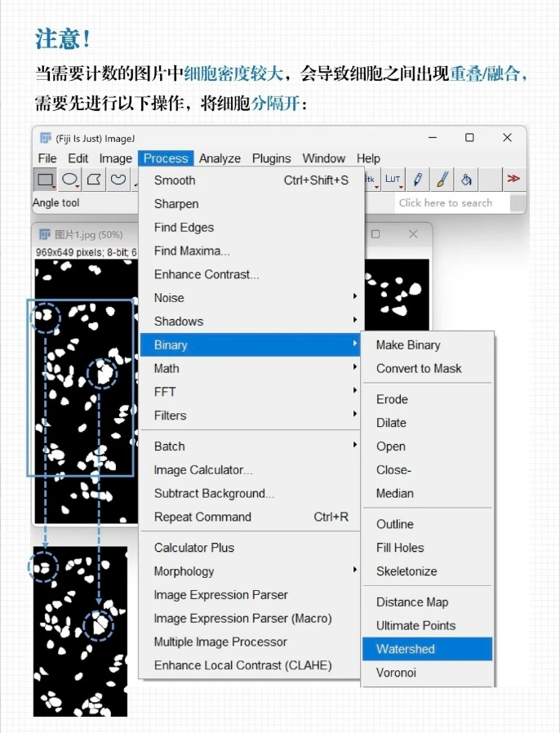Select Fill Holes in Binary submenu
Screen dimensions: 560x733
pyautogui.click(x=400, y=548)
